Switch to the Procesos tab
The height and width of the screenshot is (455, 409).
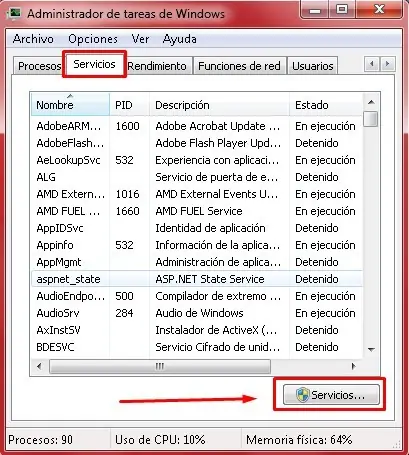[x=38, y=66]
